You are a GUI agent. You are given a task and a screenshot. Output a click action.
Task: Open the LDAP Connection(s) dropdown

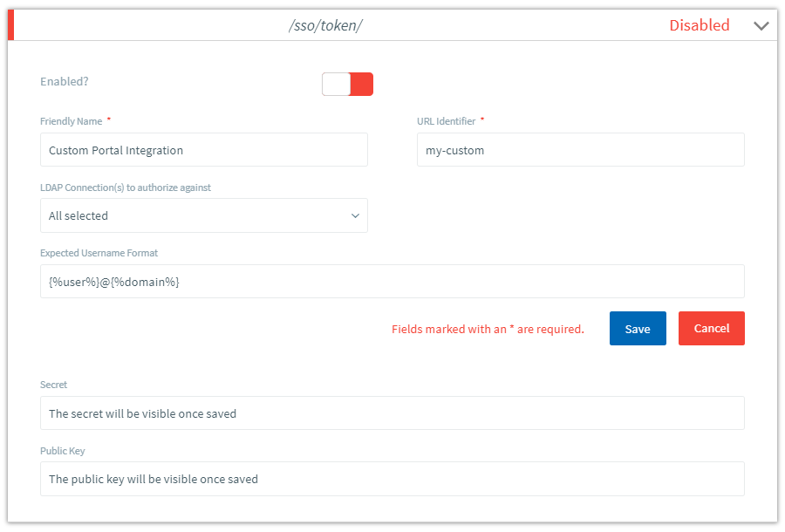203,215
